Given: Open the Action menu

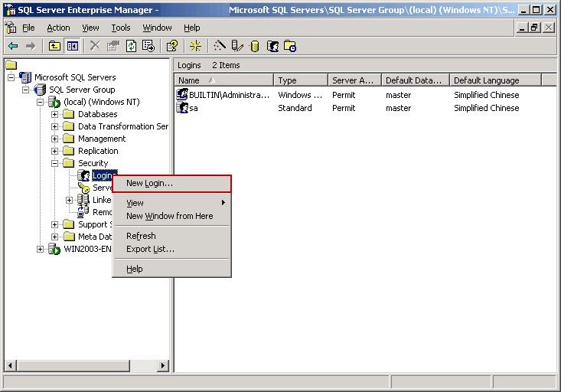Looking at the screenshot, I should point(58,28).
